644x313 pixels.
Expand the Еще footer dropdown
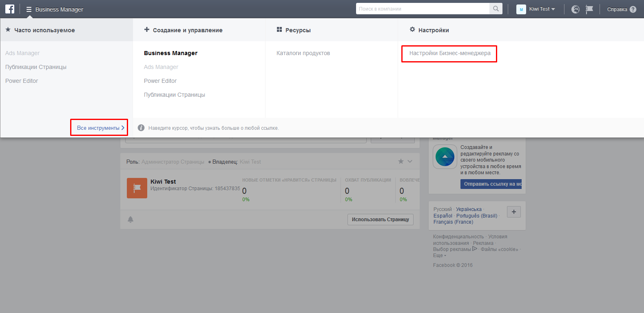pos(440,255)
